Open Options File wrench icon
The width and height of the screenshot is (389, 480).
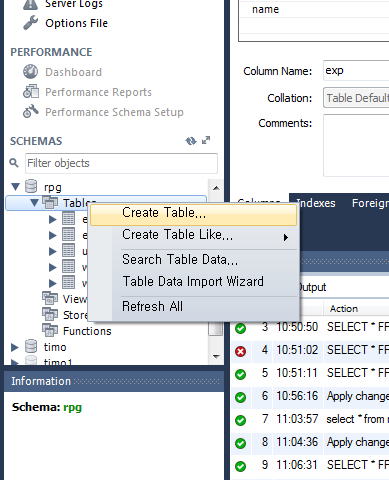tap(31, 23)
